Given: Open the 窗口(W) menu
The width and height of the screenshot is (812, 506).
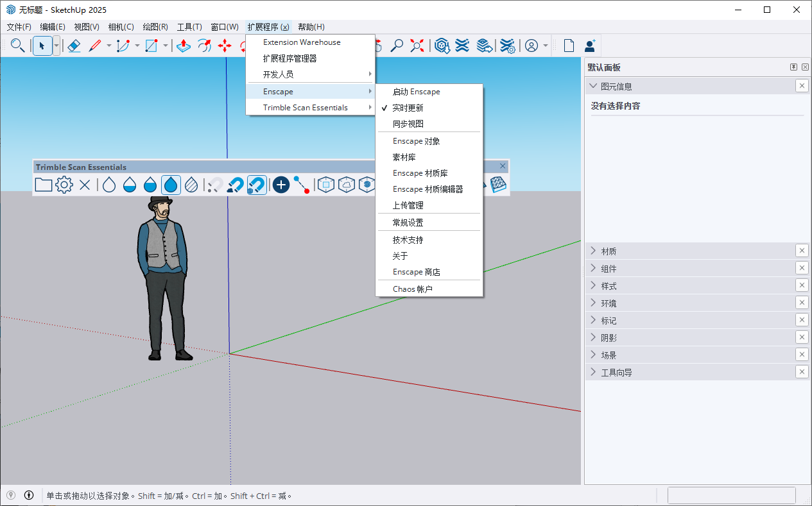Looking at the screenshot, I should (224, 27).
